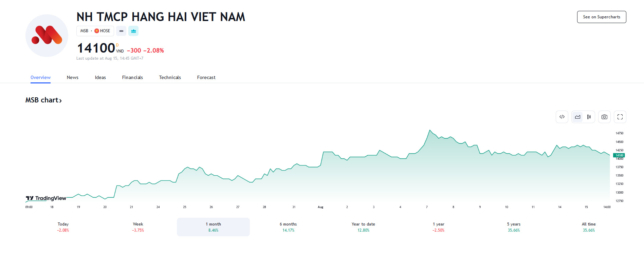Select the Today time range
The width and height of the screenshot is (644, 254).
(63, 227)
